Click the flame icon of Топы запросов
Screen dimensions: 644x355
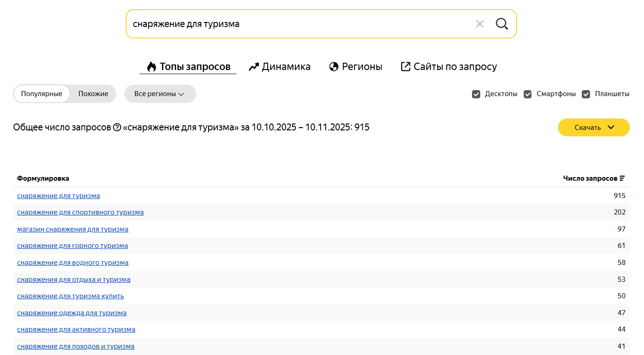tap(151, 67)
